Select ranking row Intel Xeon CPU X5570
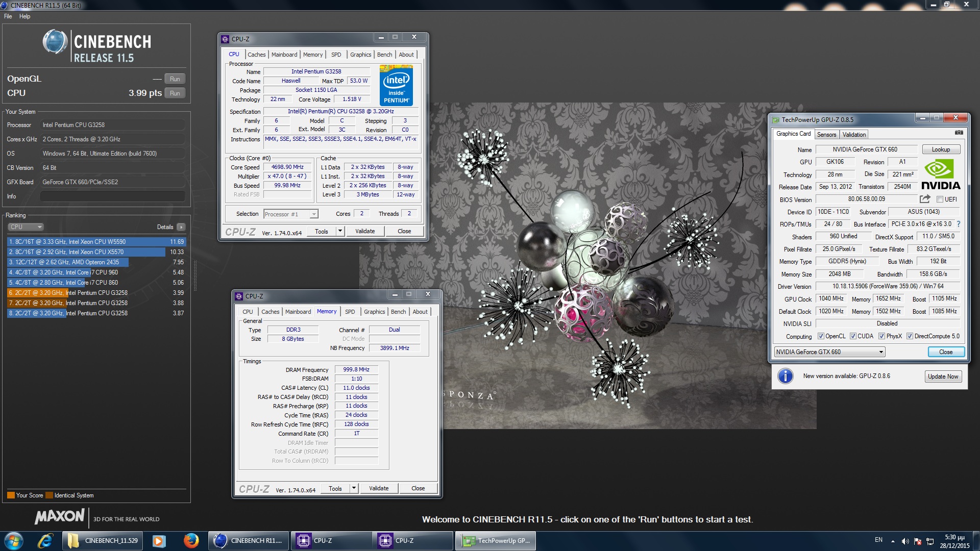This screenshot has width=980, height=551. (96, 252)
